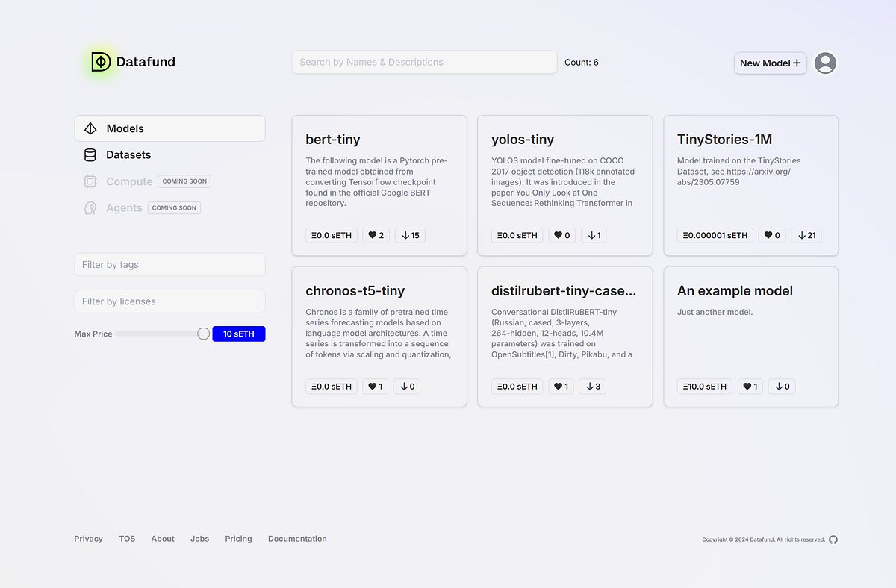896x588 pixels.
Task: Unlike the An example model card
Action: tap(750, 386)
